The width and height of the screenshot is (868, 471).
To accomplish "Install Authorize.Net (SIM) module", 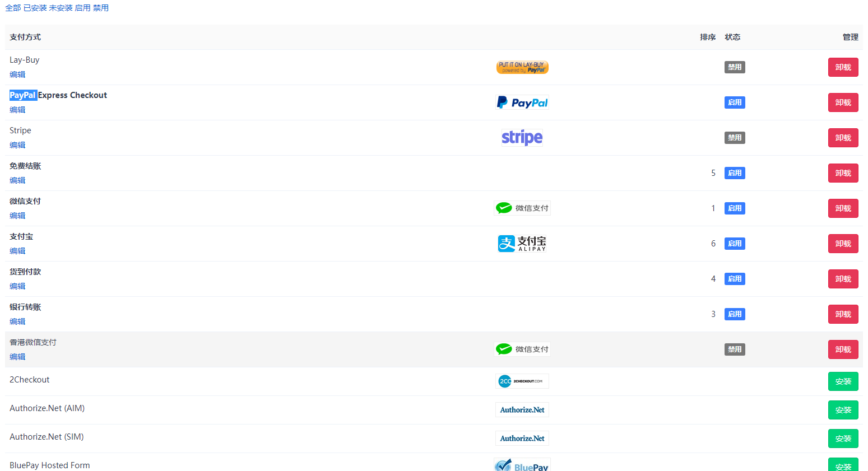I will point(843,439).
